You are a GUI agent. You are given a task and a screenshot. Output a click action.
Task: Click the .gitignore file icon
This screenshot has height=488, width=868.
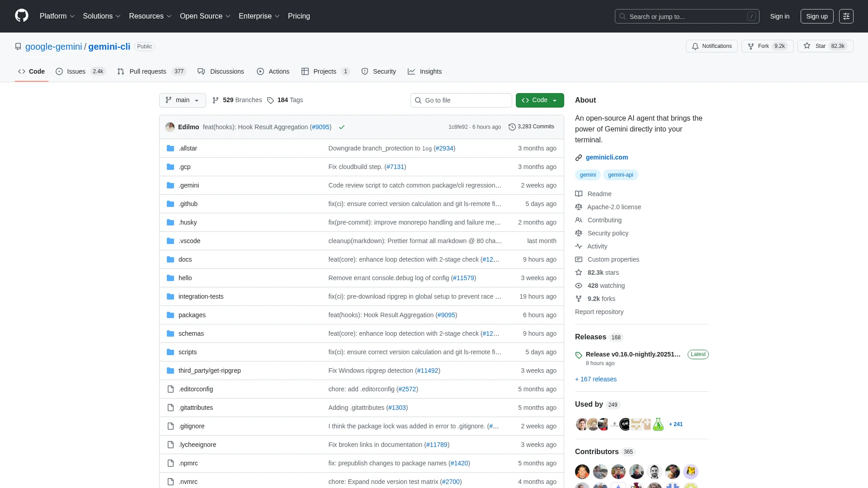170,426
